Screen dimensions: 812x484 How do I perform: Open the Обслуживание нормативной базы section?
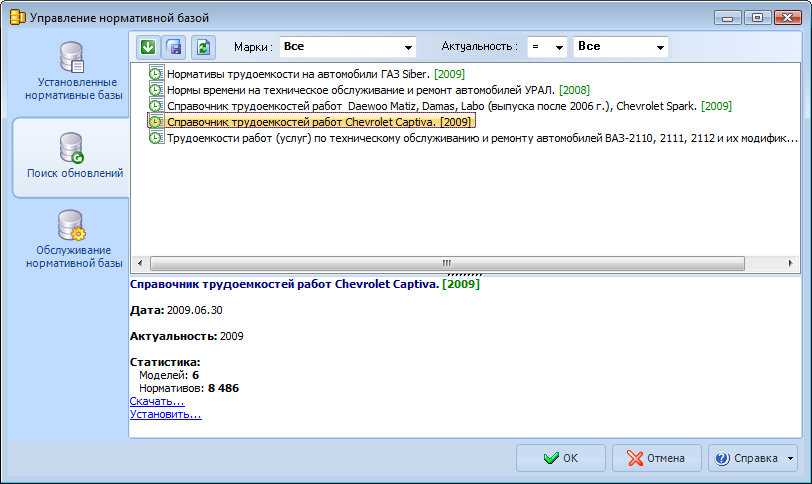click(70, 239)
